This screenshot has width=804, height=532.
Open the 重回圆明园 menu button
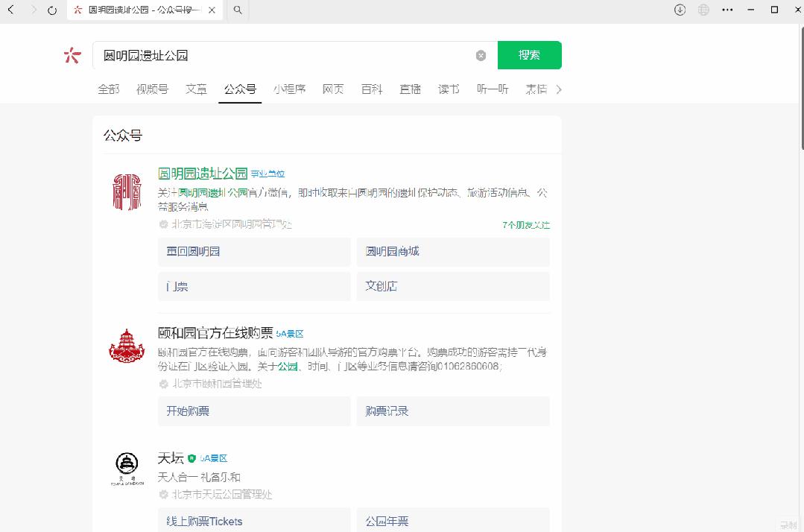pos(254,252)
